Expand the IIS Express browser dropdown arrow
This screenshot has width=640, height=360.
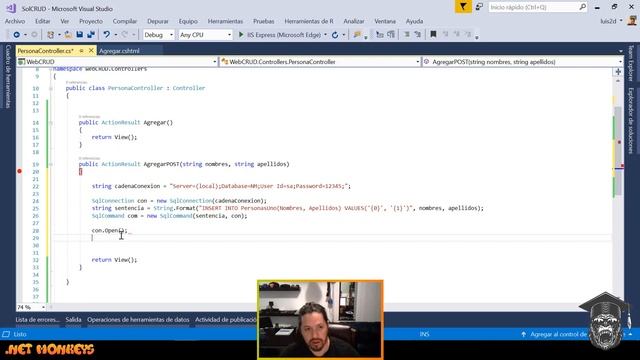coord(325,35)
